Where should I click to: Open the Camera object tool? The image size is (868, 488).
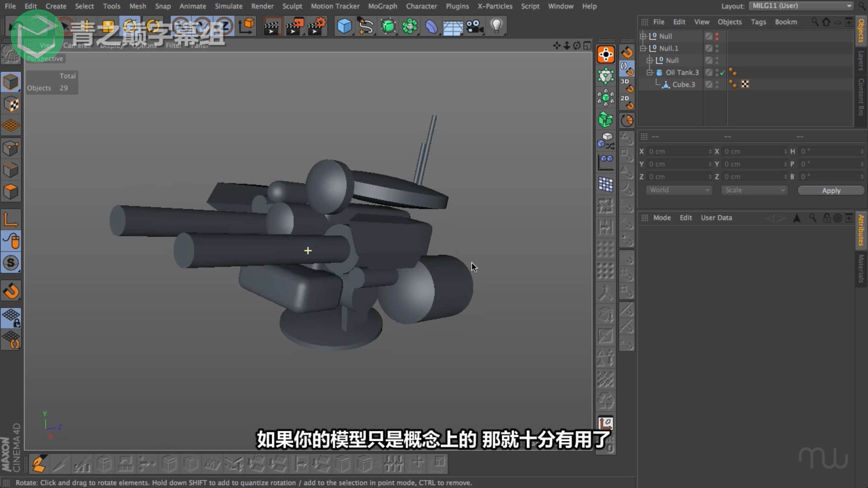(475, 26)
